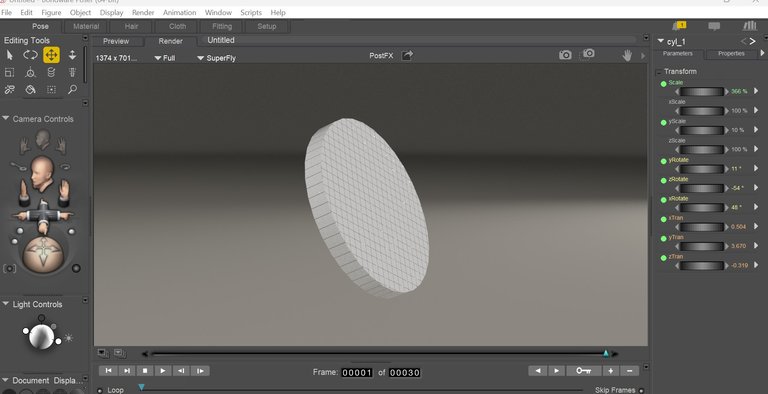The image size is (768, 394).
Task: Click the PostFX share arrow icon
Action: click(x=407, y=55)
